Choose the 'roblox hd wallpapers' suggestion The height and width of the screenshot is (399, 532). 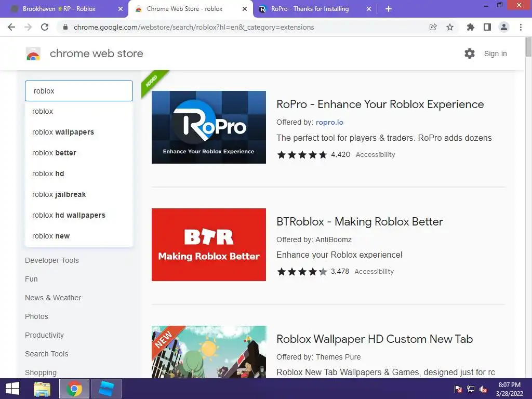click(79, 215)
